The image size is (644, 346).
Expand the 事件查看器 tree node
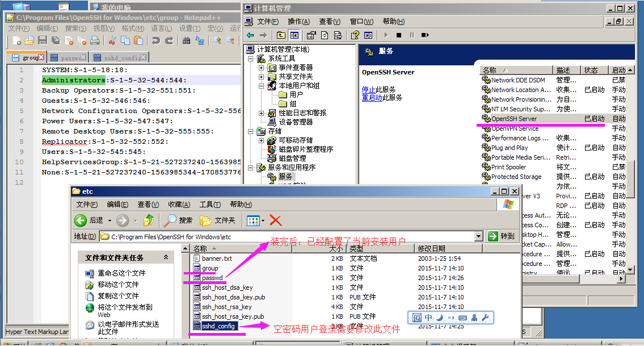pyautogui.click(x=261, y=68)
